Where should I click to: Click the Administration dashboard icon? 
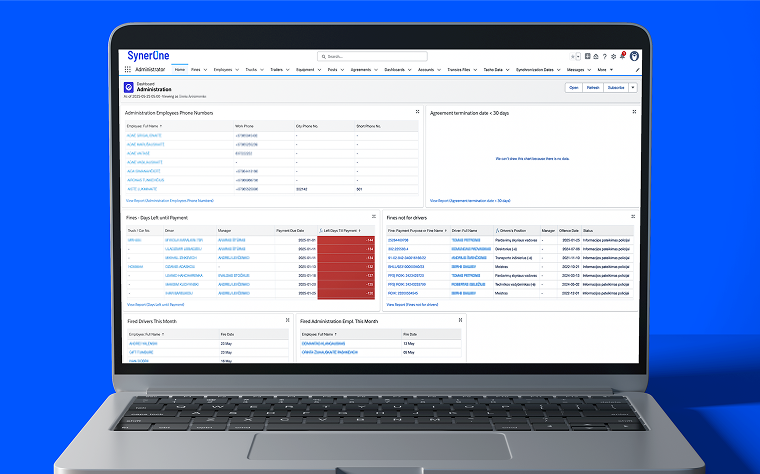click(128, 87)
